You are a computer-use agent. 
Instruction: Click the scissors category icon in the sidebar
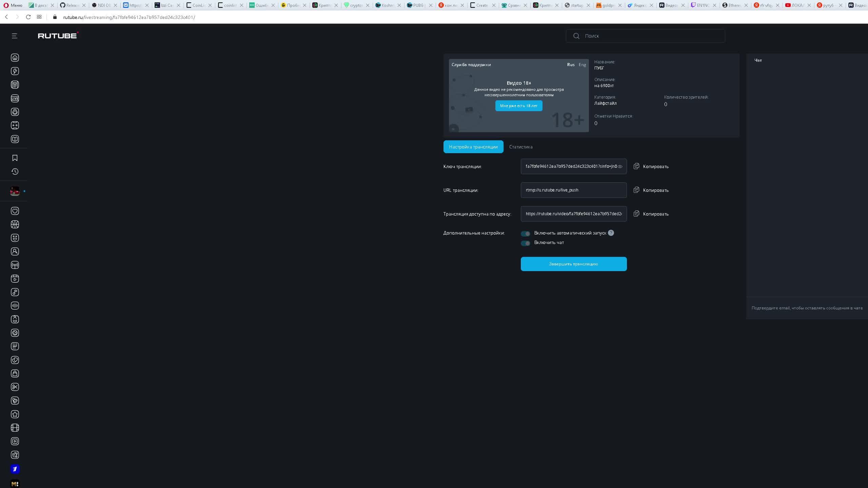point(15,387)
